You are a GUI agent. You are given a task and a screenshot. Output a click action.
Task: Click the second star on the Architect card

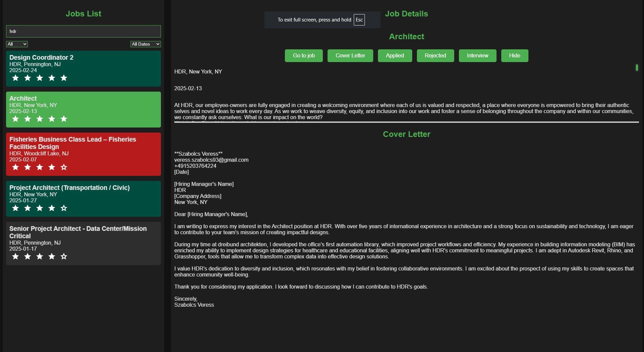28,119
